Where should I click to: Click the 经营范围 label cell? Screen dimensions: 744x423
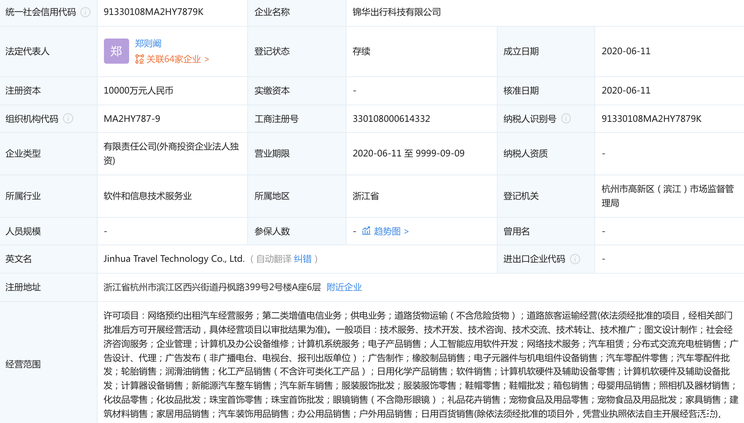click(x=48, y=363)
